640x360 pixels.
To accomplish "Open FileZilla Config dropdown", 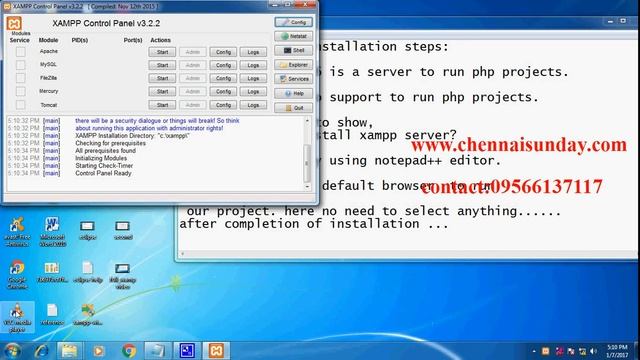I will point(223,78).
